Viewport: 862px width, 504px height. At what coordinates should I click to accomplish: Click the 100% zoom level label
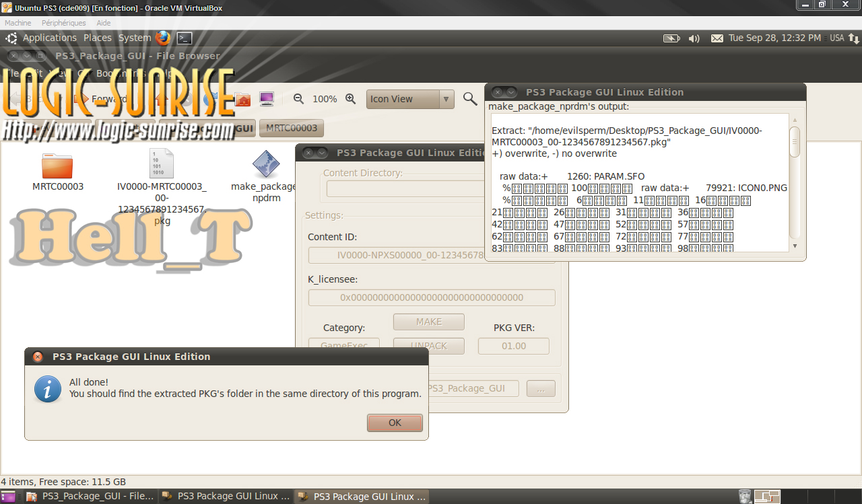coord(325,99)
